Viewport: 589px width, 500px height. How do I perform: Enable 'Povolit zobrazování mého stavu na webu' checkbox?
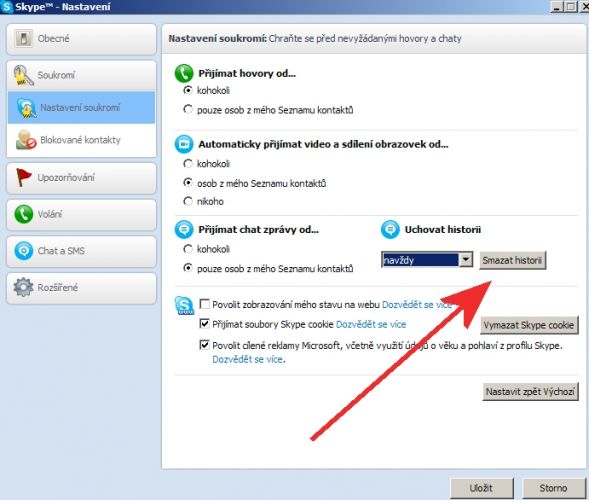[204, 304]
